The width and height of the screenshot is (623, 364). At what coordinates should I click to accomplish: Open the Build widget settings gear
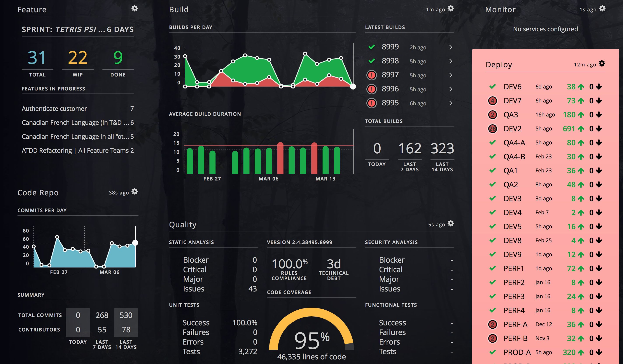pyautogui.click(x=451, y=8)
